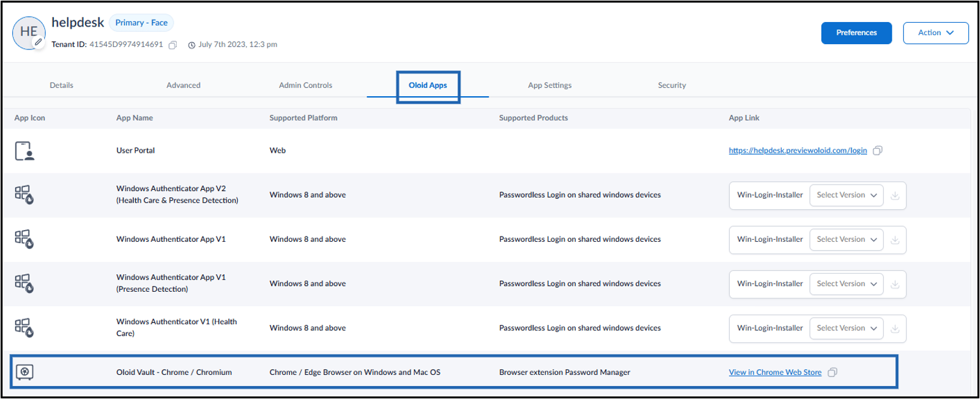Viewport: 980px width, 399px height.
Task: Click the HE profile avatar
Action: [x=29, y=31]
